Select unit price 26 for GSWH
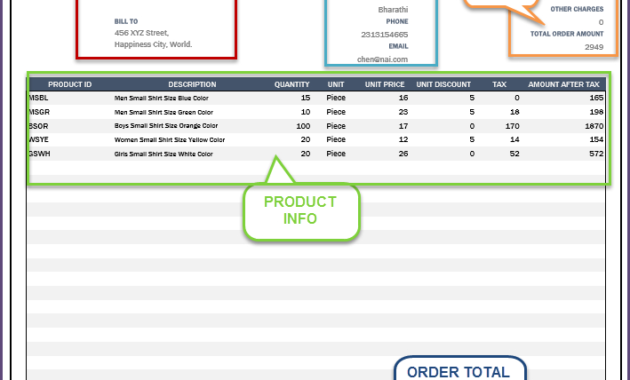 coord(403,153)
